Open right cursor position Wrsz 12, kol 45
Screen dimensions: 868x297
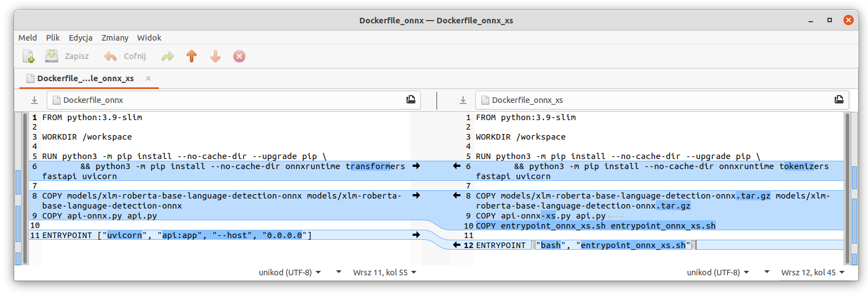click(812, 273)
